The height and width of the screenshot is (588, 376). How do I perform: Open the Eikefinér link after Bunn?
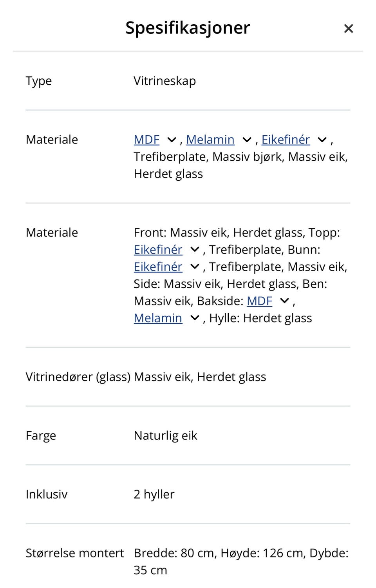point(158,267)
